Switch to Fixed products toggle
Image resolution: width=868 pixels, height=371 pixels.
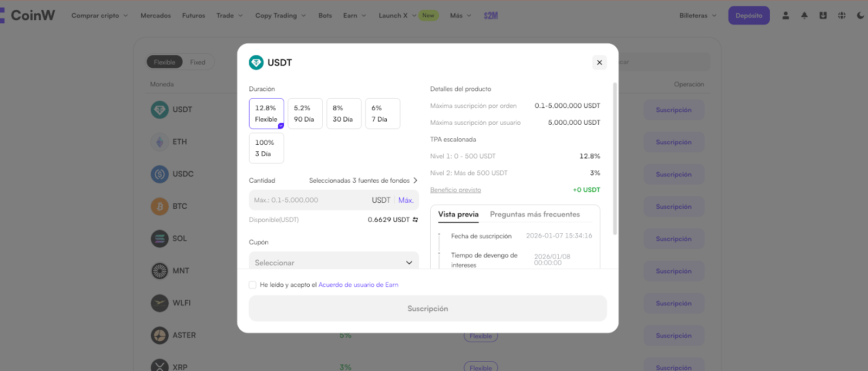198,62
